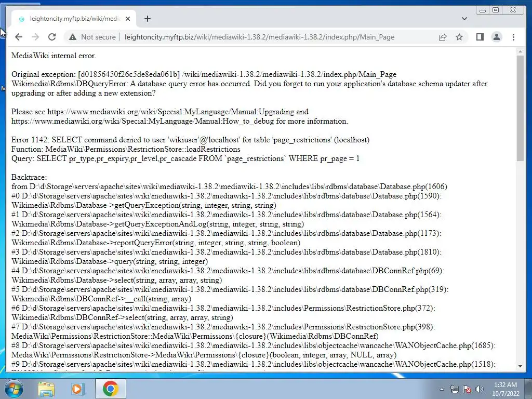Open the Not secure site info warning
Image resolution: width=532 pixels, height=399 pixels.
tap(92, 37)
